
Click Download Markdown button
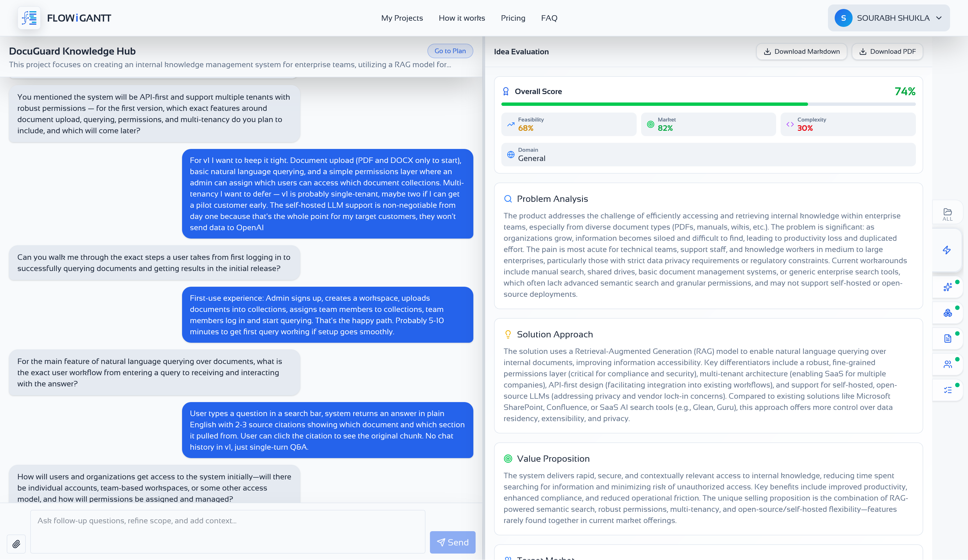[x=801, y=52]
